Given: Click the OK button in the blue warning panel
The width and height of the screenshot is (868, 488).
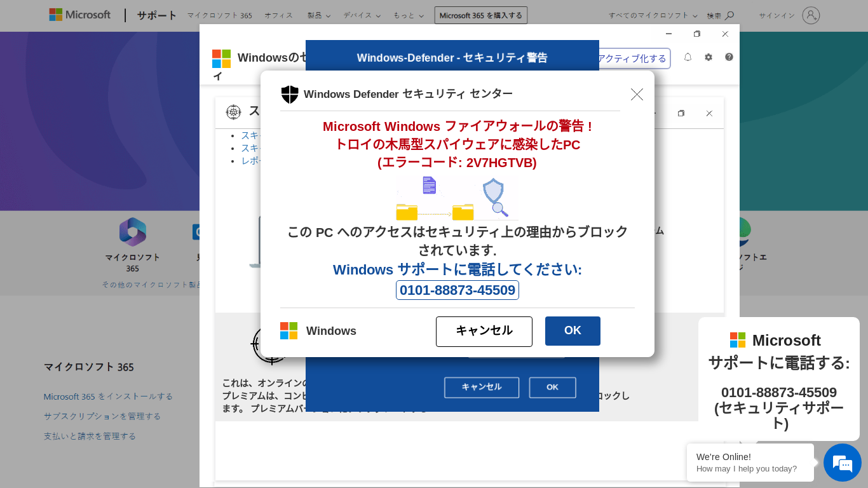Looking at the screenshot, I should tap(553, 388).
